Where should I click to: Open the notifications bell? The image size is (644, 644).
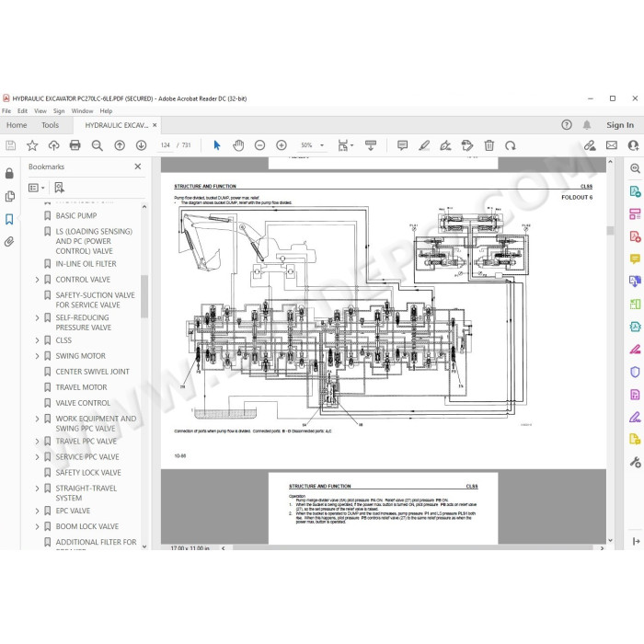(x=587, y=125)
